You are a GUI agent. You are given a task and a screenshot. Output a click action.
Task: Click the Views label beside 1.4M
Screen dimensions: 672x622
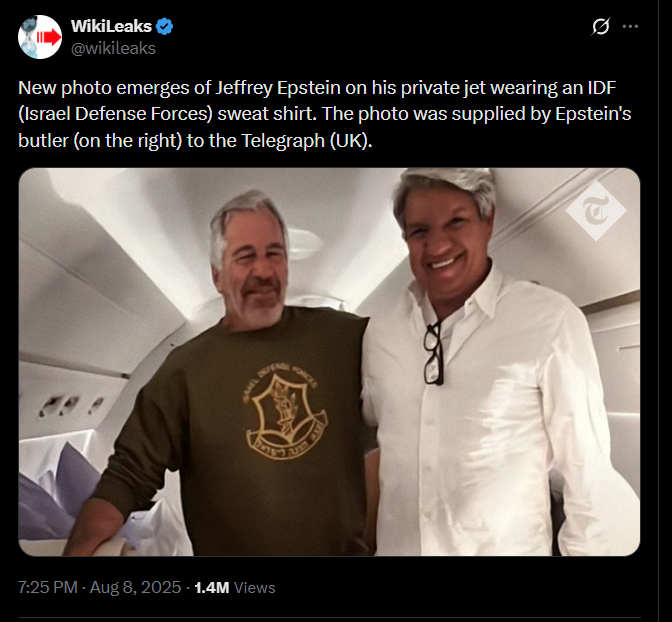[x=255, y=587]
